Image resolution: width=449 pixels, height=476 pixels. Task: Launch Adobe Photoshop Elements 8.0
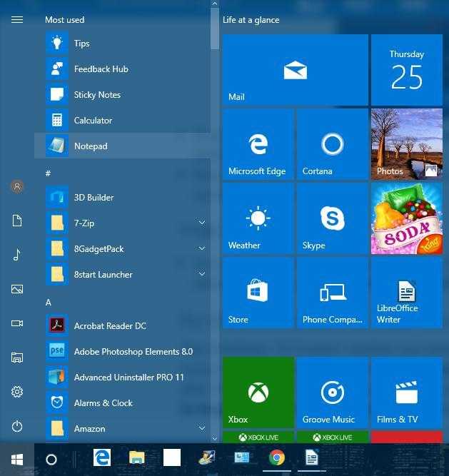click(122, 351)
